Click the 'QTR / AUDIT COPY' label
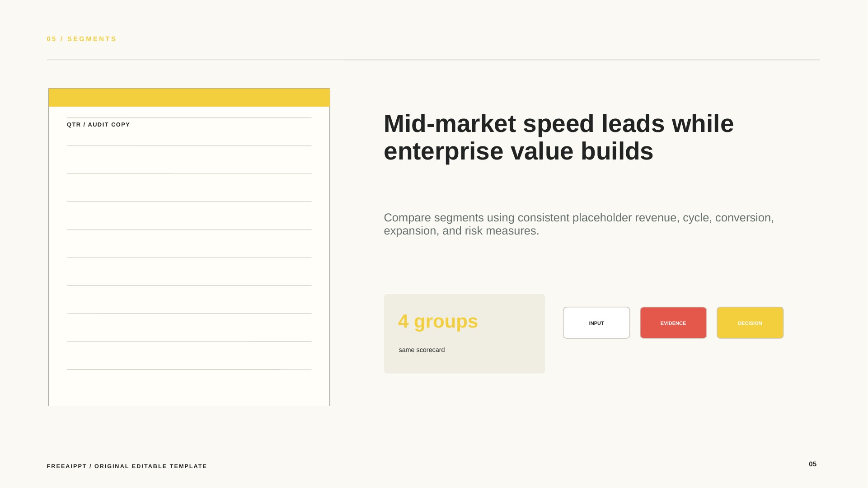 click(99, 125)
